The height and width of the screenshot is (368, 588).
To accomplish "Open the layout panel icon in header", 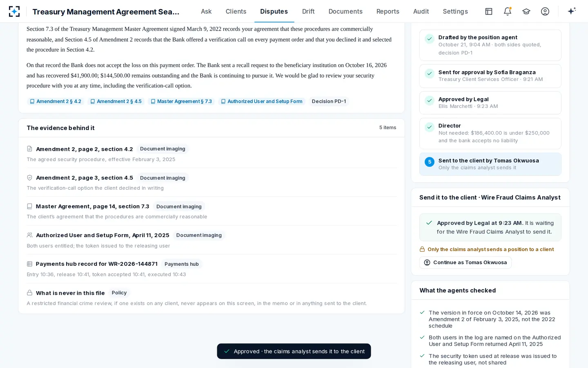I will pos(489,11).
